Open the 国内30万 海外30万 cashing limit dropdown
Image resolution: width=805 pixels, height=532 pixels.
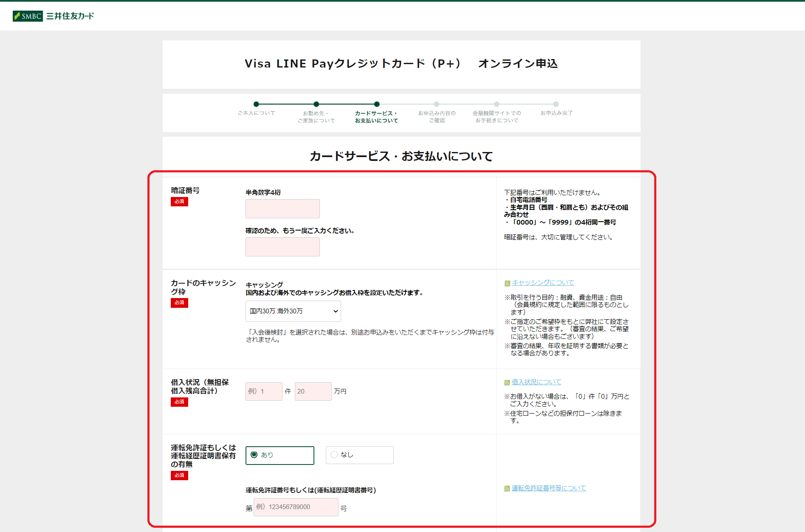[x=293, y=311]
